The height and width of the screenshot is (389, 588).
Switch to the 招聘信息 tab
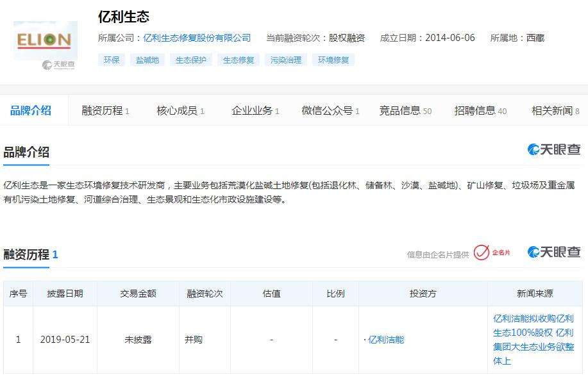(480, 111)
